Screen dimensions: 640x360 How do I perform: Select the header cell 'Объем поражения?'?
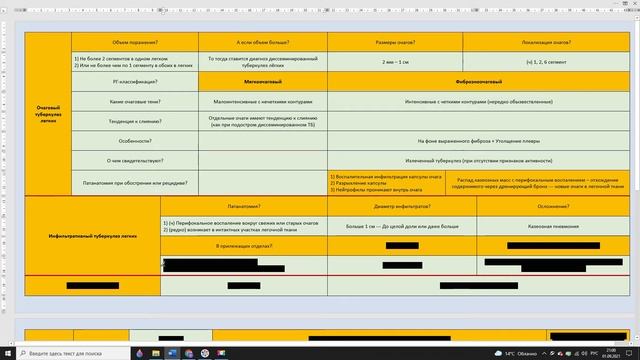click(135, 42)
